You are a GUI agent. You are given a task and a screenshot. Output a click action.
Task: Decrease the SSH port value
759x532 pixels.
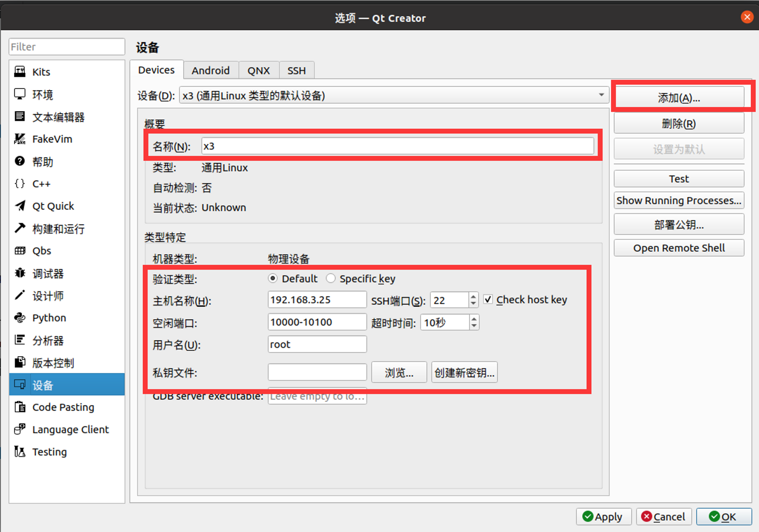click(x=473, y=303)
